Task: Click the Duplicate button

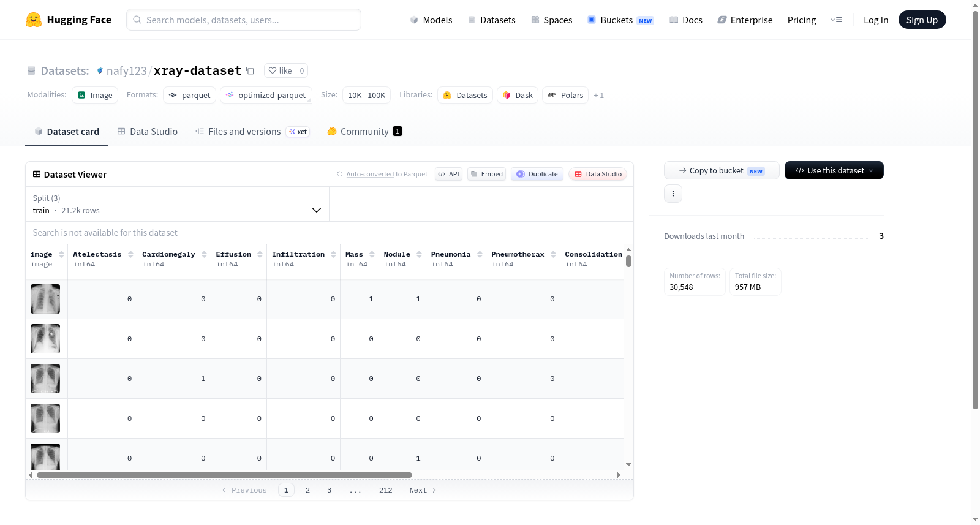Action: coord(537,174)
